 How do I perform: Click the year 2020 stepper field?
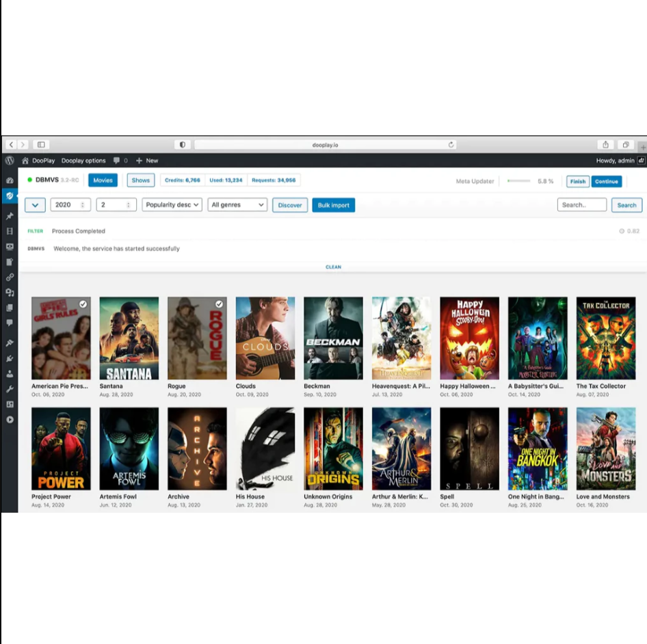point(70,204)
